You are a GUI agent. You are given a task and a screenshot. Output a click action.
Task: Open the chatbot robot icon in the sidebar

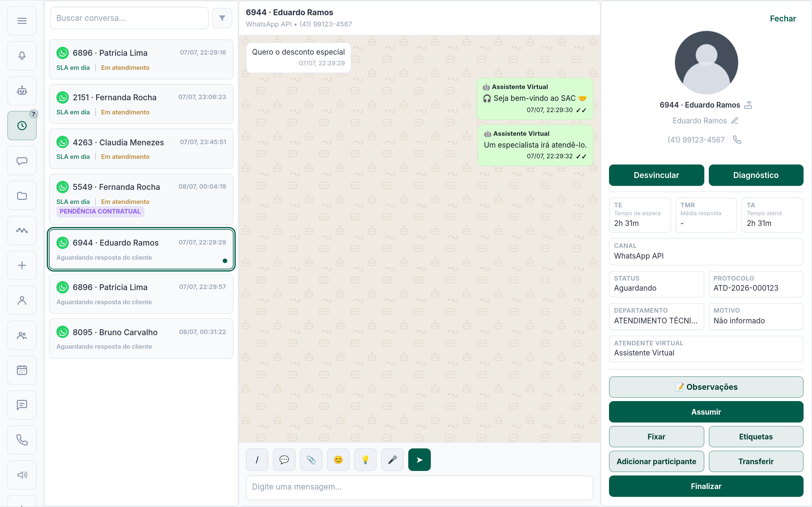click(22, 90)
